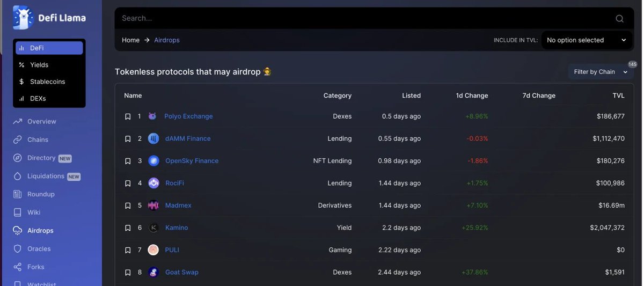Open dAMM Finance protocol link
The width and height of the screenshot is (644, 286).
click(188, 138)
